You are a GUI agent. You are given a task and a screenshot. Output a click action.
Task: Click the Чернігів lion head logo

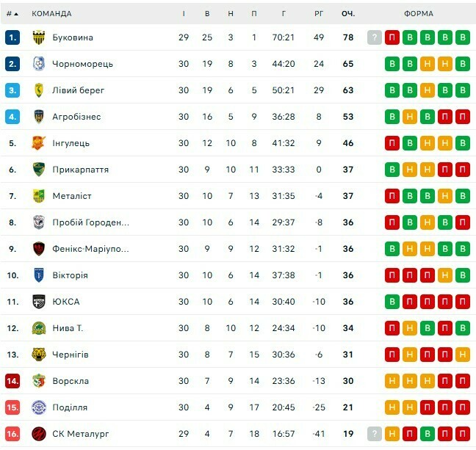pyautogui.click(x=39, y=355)
